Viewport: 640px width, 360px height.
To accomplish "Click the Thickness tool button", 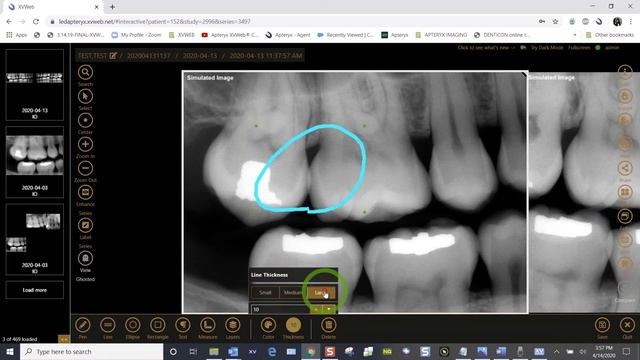I will click(x=293, y=325).
